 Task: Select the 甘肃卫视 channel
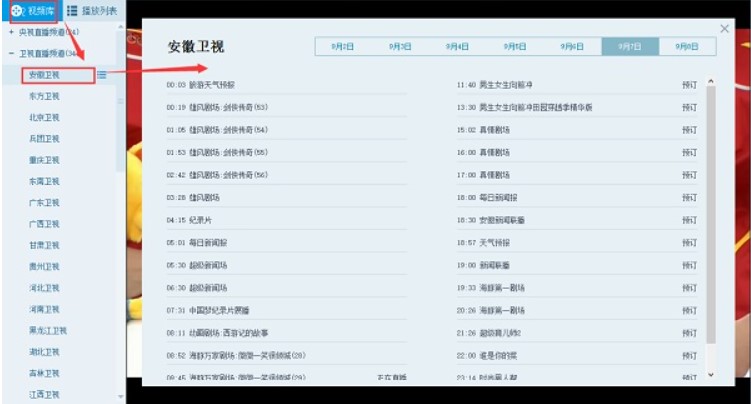(x=44, y=246)
